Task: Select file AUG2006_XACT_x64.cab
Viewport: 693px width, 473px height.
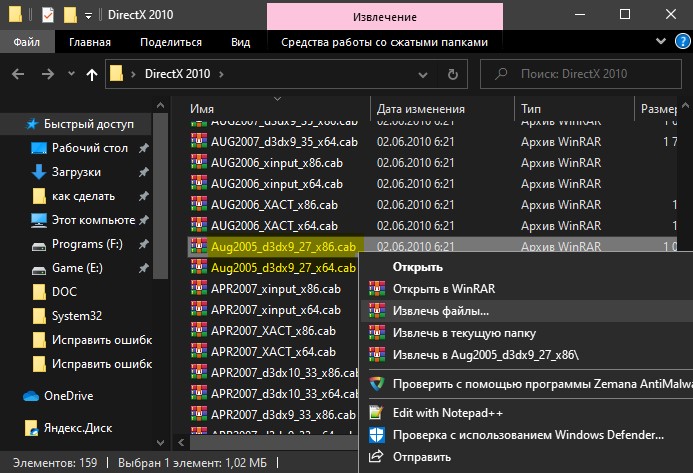Action: (274, 226)
